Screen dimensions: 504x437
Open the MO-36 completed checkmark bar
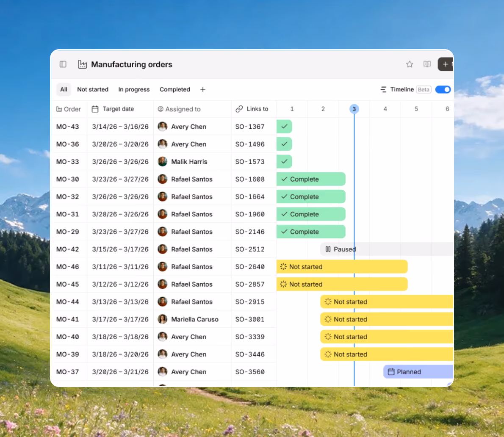pyautogui.click(x=284, y=144)
